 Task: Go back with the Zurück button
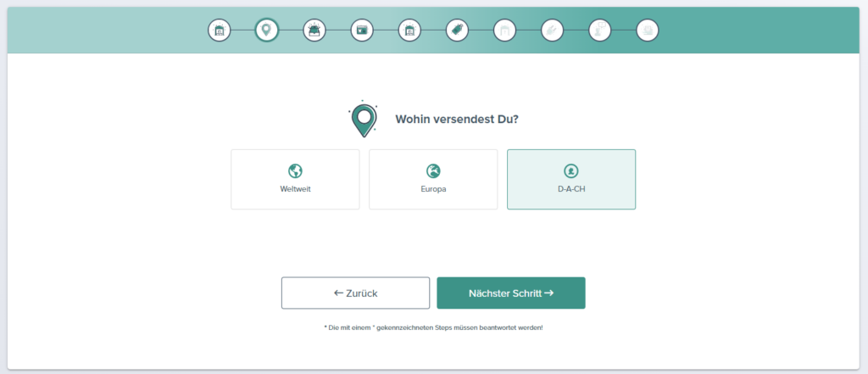click(355, 293)
